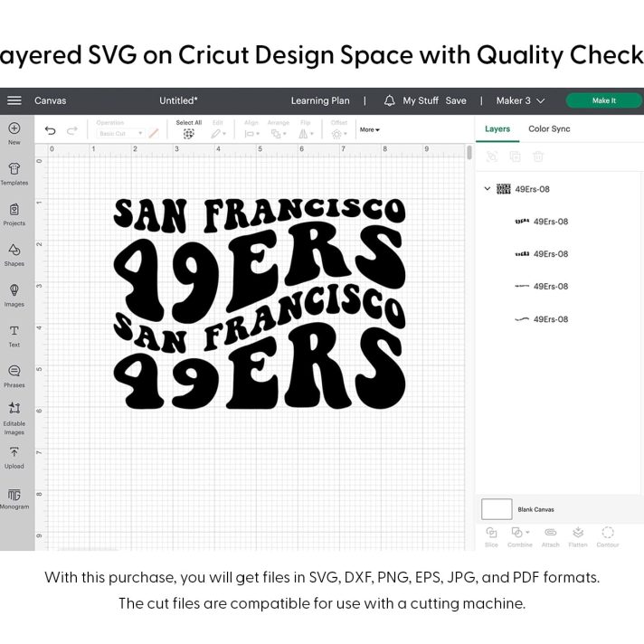Click the Blank Canvas color swatch
Viewport: 644px width, 644px height.
[497, 509]
